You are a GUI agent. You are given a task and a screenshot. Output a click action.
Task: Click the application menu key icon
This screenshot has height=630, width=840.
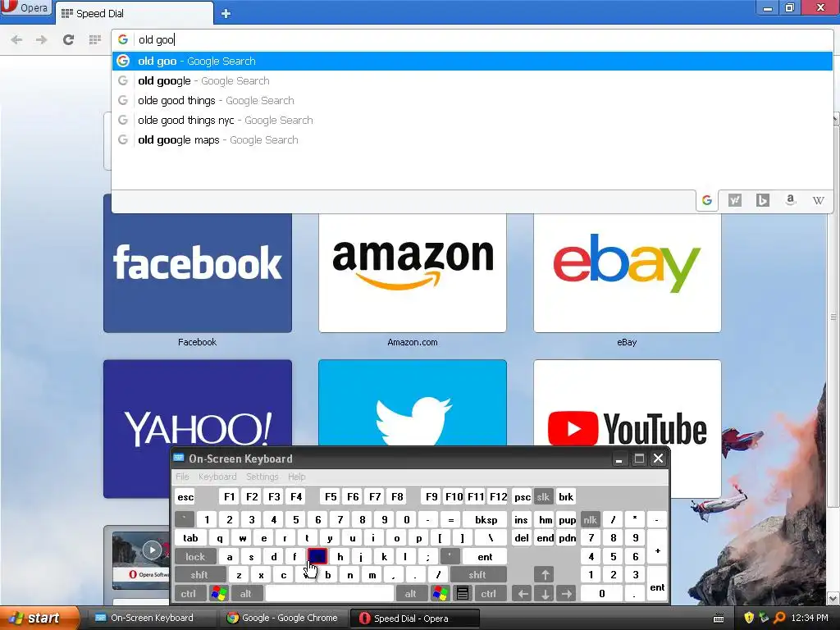tap(463, 594)
